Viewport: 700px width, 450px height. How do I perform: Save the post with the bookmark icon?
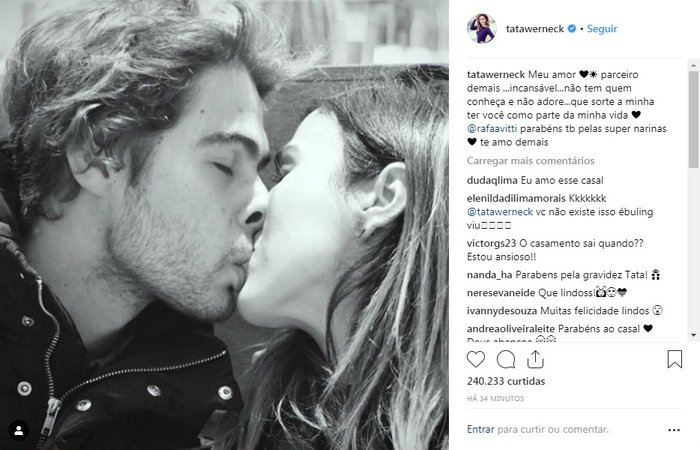point(675,359)
